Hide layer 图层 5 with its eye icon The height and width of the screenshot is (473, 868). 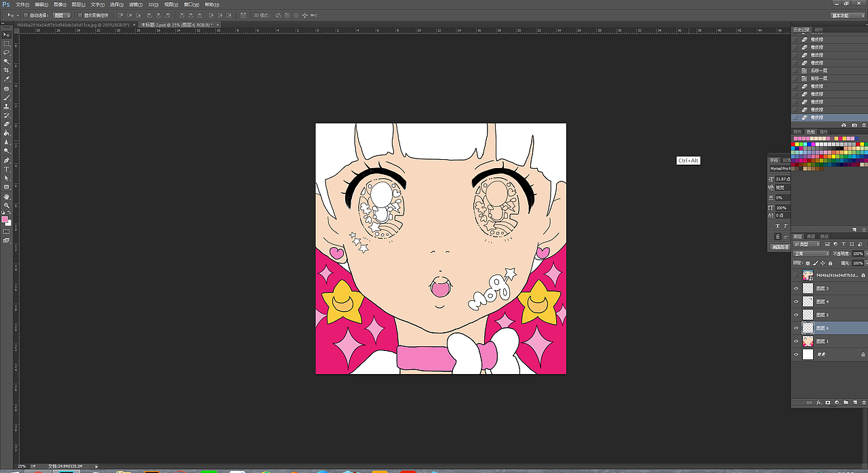click(x=796, y=315)
